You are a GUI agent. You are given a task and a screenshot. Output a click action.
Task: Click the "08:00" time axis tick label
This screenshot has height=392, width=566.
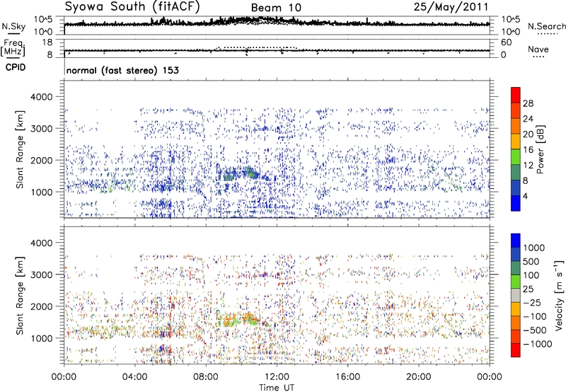pyautogui.click(x=206, y=377)
